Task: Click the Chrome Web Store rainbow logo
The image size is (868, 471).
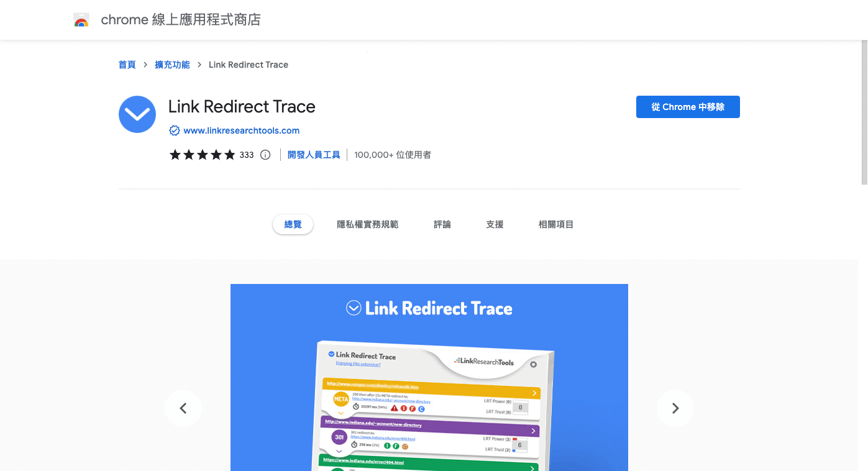Action: (x=81, y=20)
